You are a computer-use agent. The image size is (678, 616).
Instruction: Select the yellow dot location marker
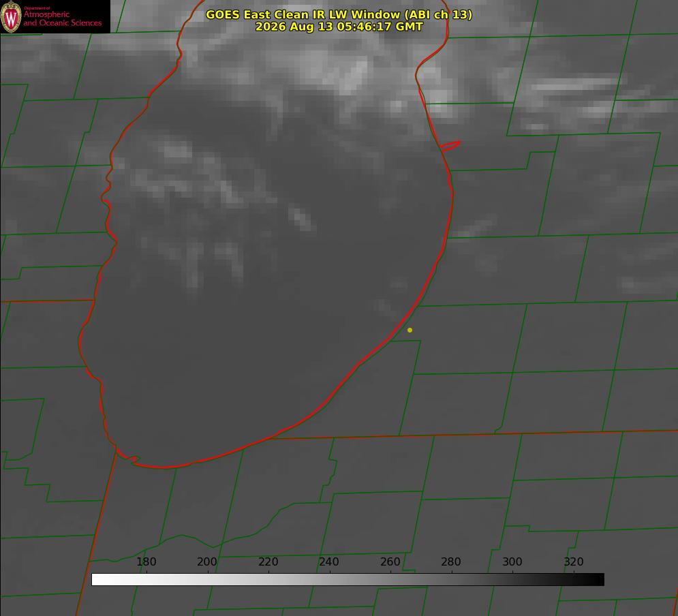(x=410, y=330)
